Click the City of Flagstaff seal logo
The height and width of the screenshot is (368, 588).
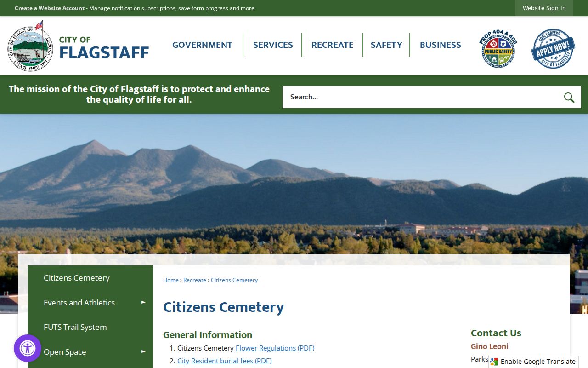pos(30,46)
